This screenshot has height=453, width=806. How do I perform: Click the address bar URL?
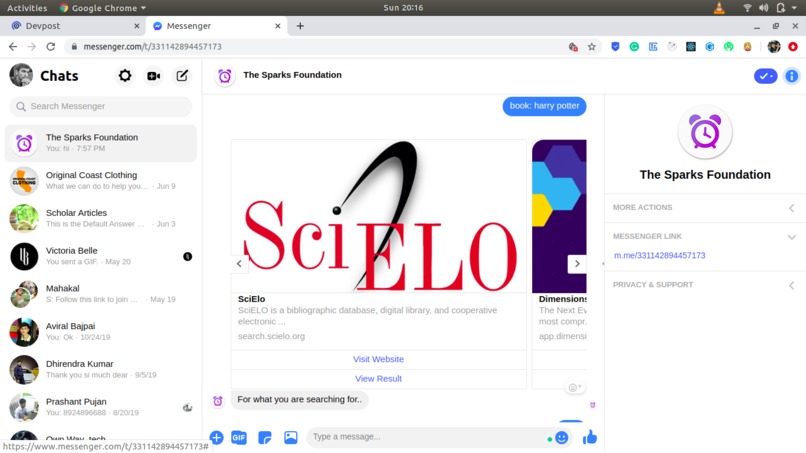153,47
